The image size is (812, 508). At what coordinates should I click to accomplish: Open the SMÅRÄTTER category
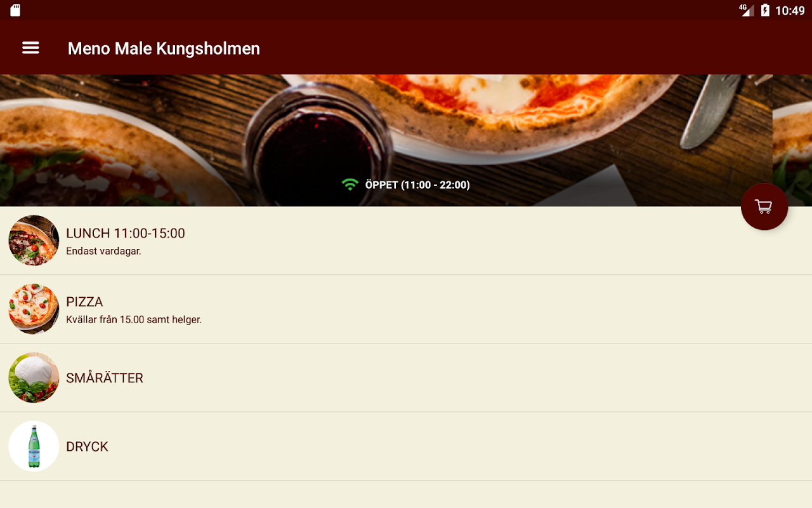click(x=406, y=378)
